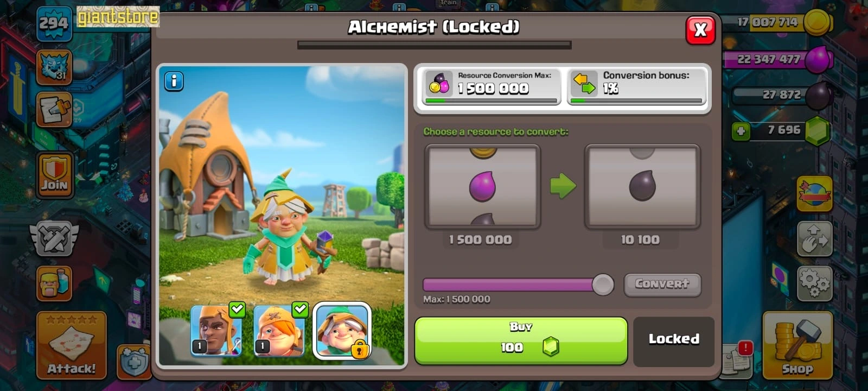Screen dimensions: 868x391
Task: Open the globe world map icon
Action: [814, 193]
